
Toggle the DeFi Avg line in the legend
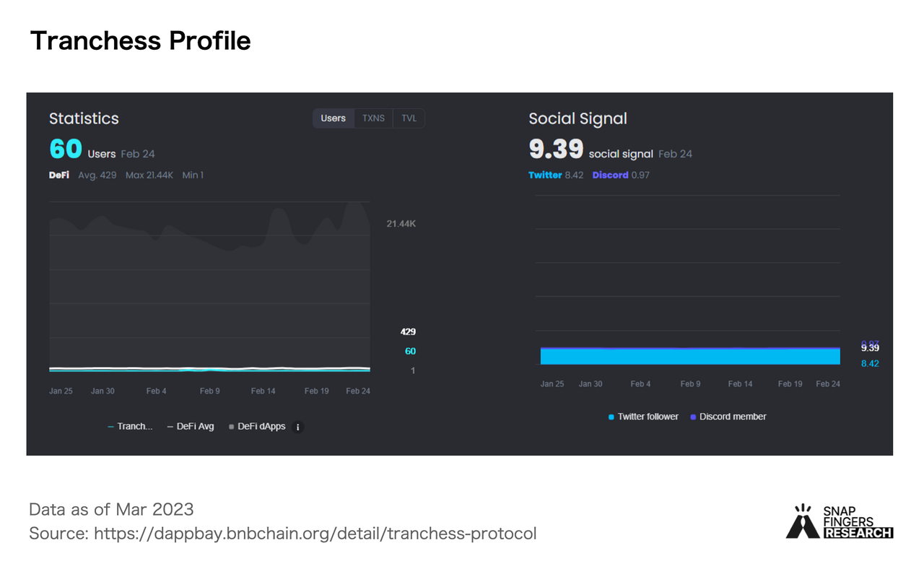point(191,427)
